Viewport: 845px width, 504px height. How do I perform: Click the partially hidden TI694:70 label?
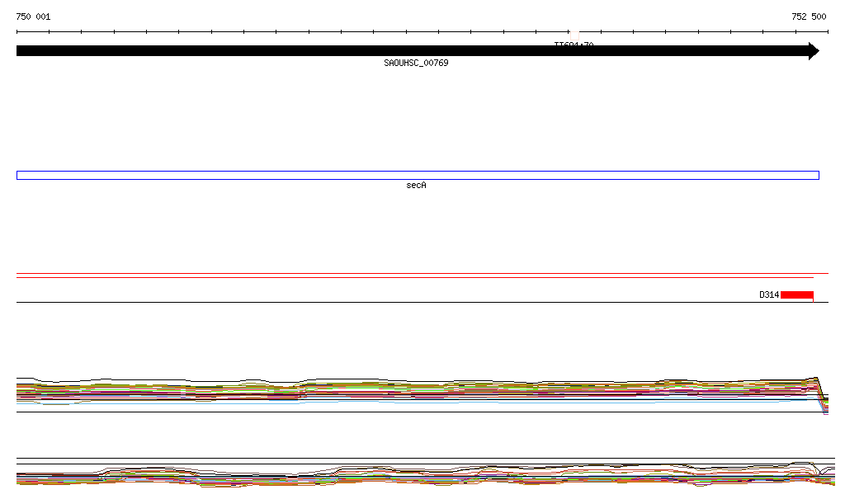point(574,45)
